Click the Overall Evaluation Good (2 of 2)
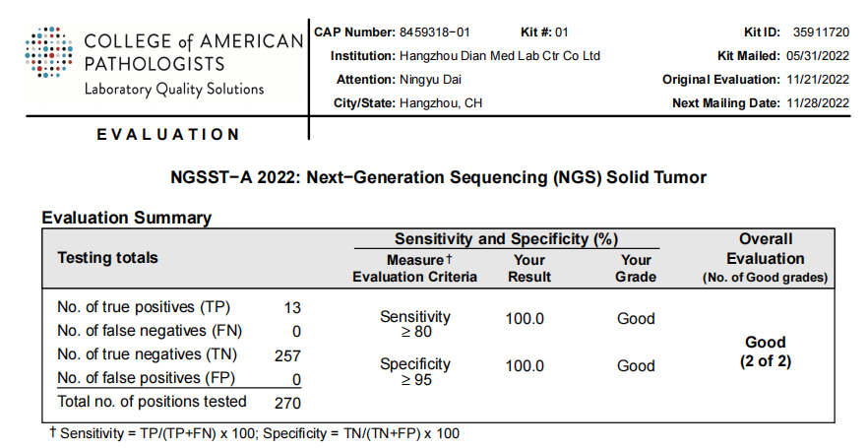Screen dimensions: 868x448 (766, 352)
